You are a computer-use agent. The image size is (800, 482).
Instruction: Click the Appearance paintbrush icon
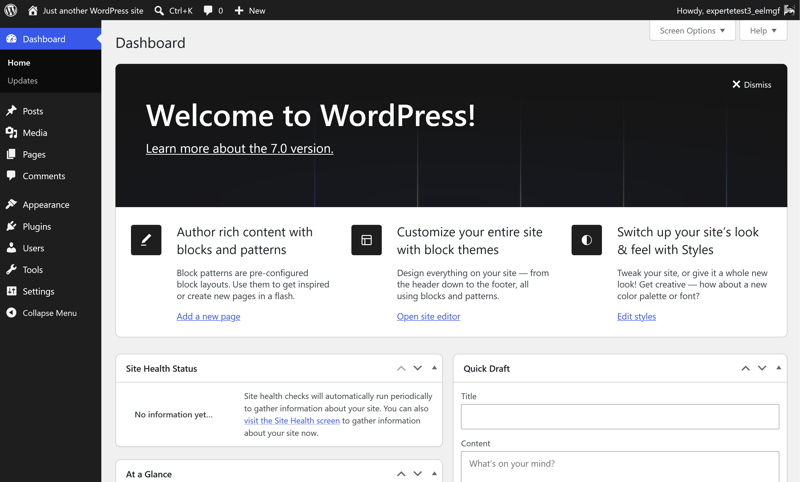tap(11, 204)
